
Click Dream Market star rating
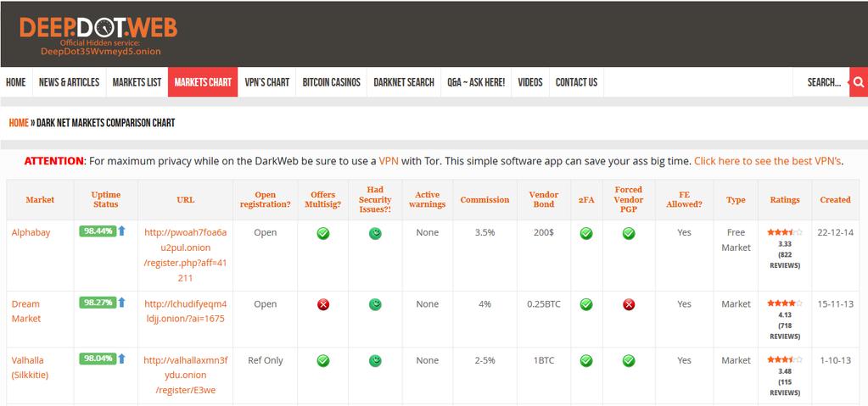[784, 303]
